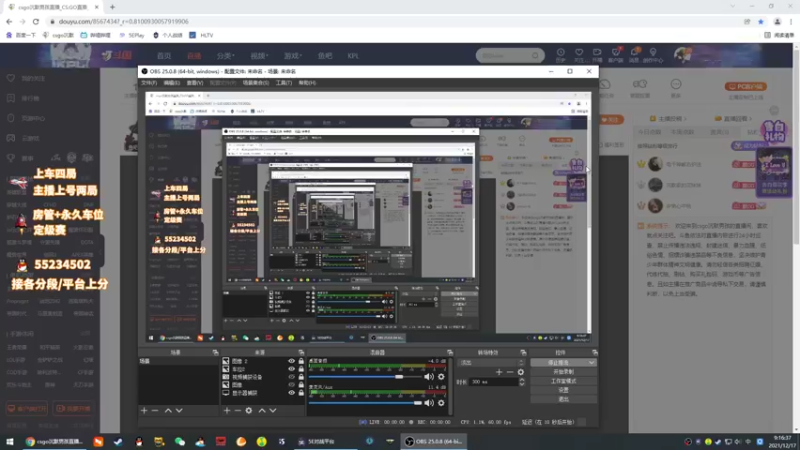Toggle visibility of the 图像 2 source
800x450 pixels.
click(x=291, y=361)
